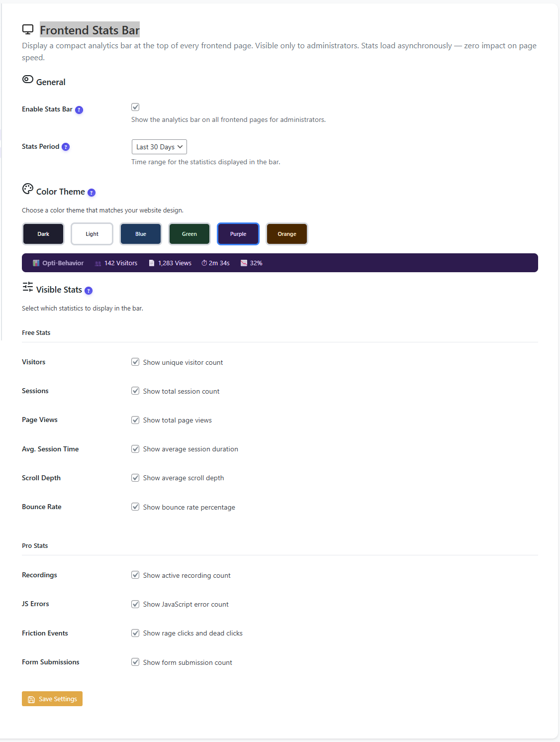Viewport: 560px width, 742px height.
Task: Click the toggle icon next to General heading
Action: pyautogui.click(x=28, y=79)
